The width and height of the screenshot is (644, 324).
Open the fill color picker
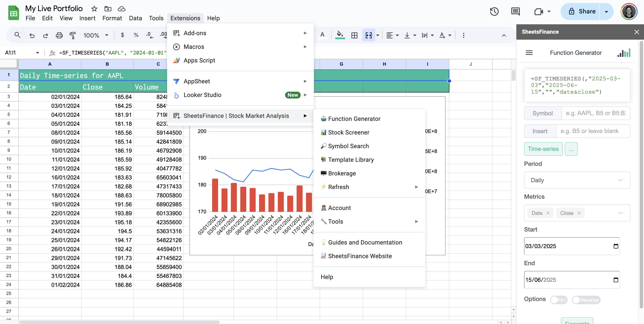point(339,35)
